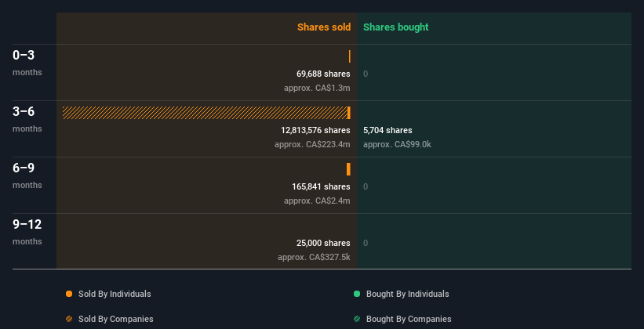Viewport: 644px width, 329px height.
Task: Select the 'Bought By Companies' legend label
Action: (409, 319)
